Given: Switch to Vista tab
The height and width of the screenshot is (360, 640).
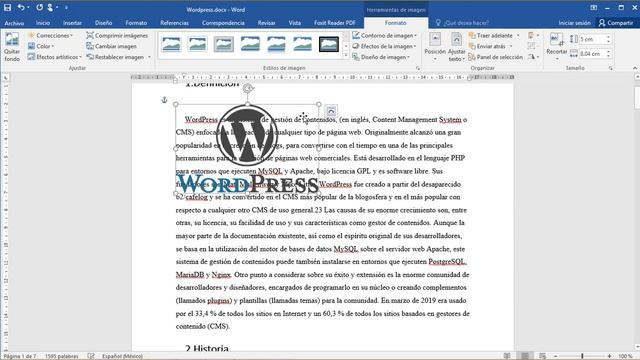Looking at the screenshot, I should pyautogui.click(x=295, y=23).
